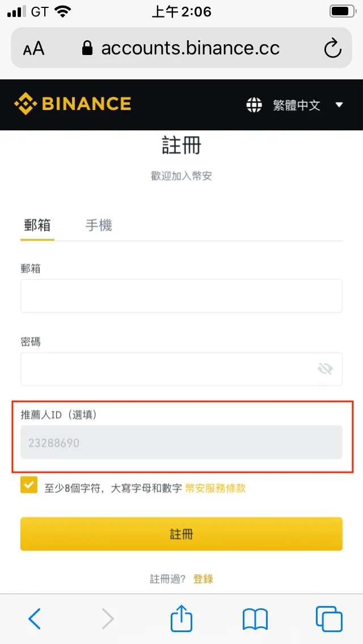Switch to the 手機 tab
Screen dimensions: 363x644
point(98,224)
